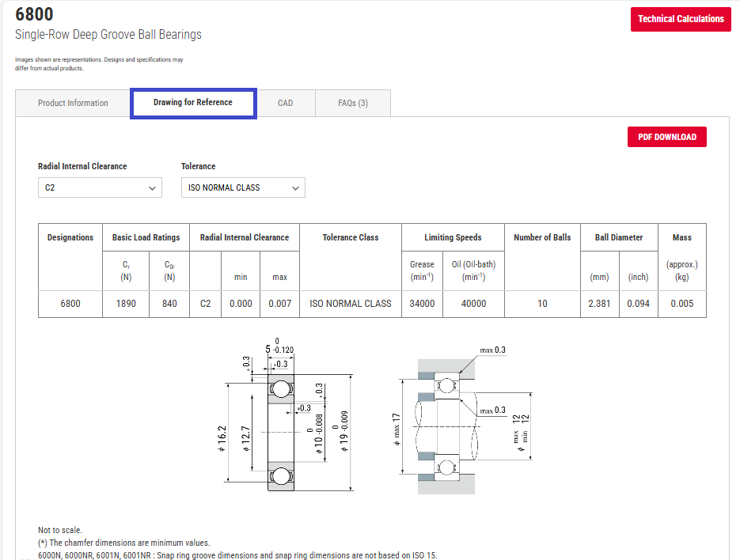Click the mass value 0.005 cell

click(x=681, y=304)
